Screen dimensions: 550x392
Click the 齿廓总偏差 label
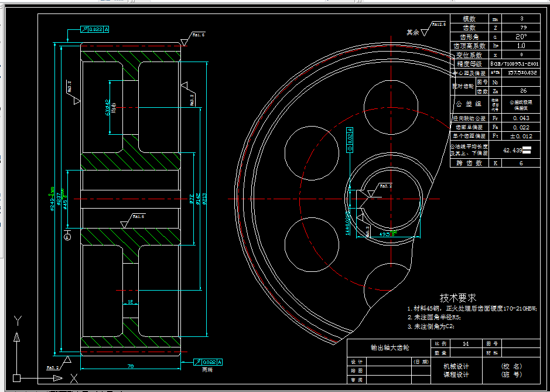tap(469, 127)
